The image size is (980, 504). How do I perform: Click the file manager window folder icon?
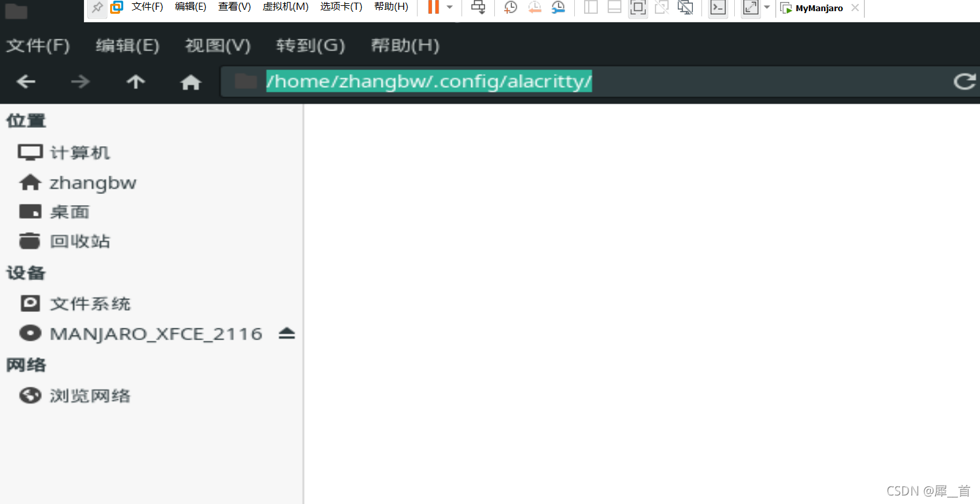click(16, 11)
